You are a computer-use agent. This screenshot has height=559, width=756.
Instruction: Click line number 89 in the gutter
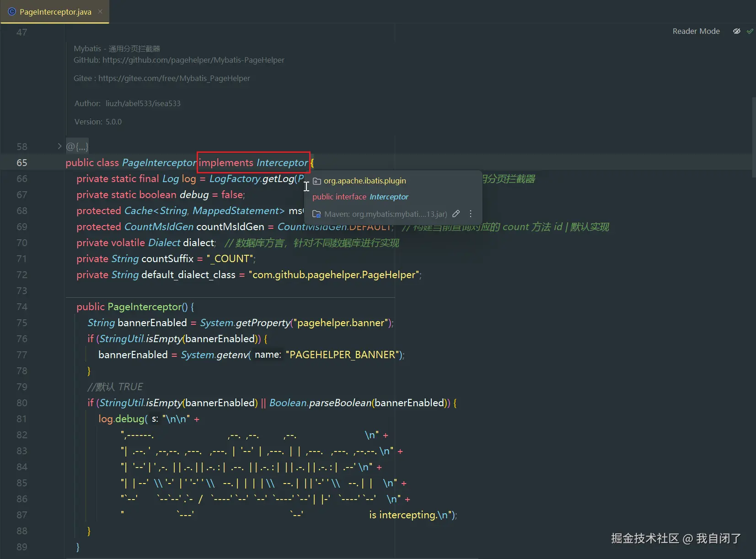[x=22, y=547]
